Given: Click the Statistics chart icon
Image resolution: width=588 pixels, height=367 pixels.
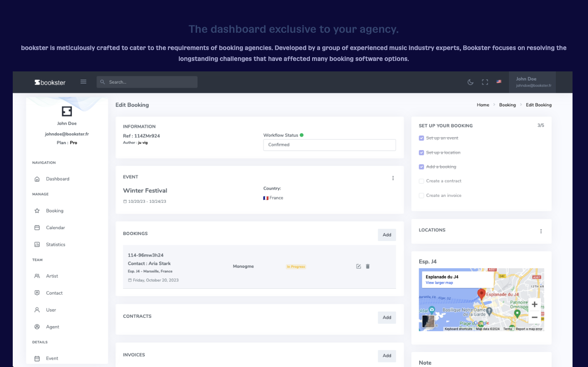Looking at the screenshot, I should click(37, 245).
